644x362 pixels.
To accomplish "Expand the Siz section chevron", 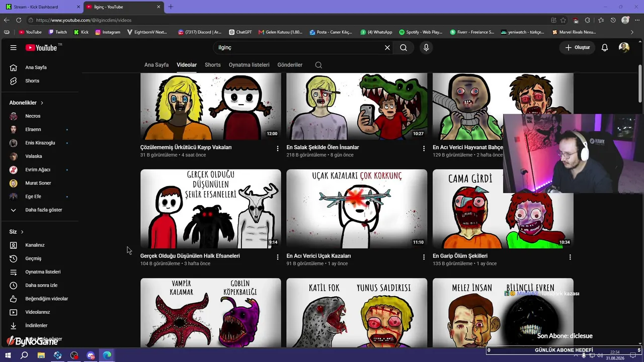I will click(22, 232).
